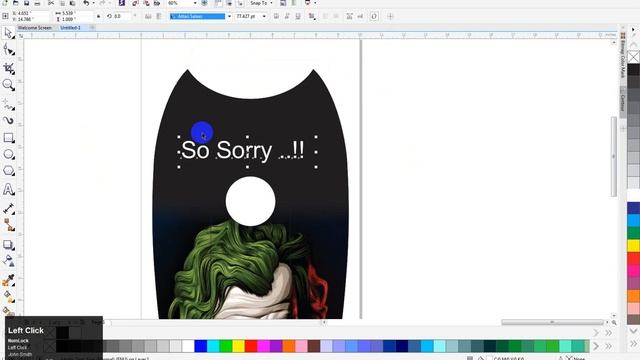This screenshot has height=360, width=640.
Task: Click the Save icon in toolbar
Action: [26, 3]
